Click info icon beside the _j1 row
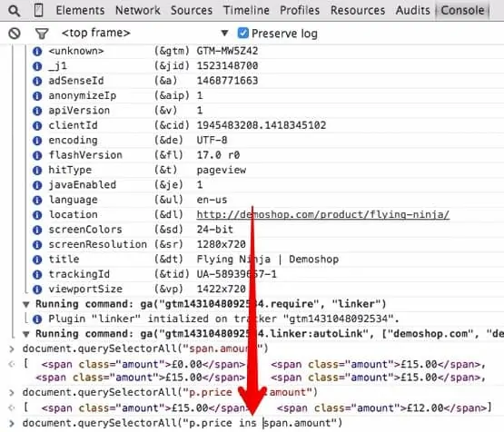The image size is (504, 432). (x=37, y=66)
